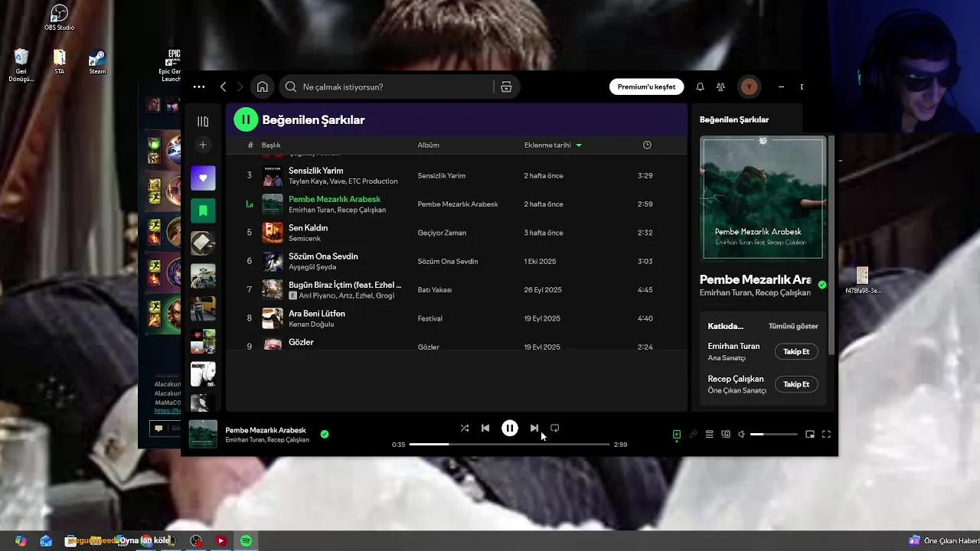
Task: Open the green bookmark Your Episodes item
Action: (x=203, y=210)
